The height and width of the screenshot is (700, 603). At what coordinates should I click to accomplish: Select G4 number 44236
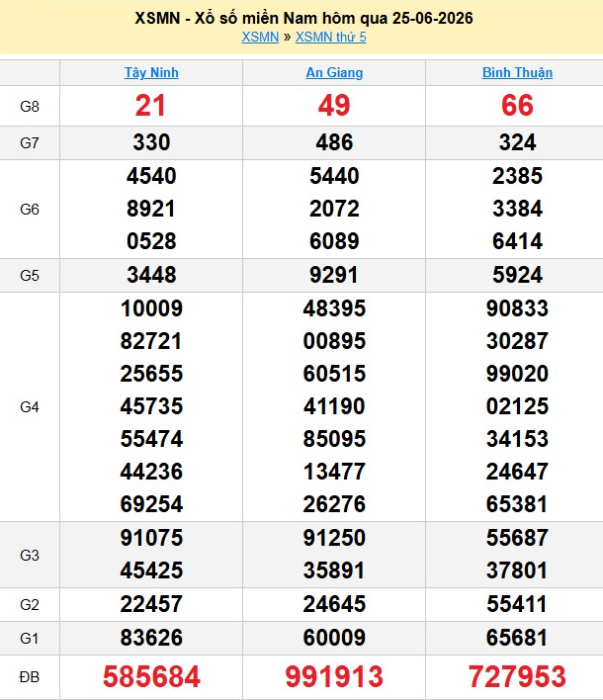pyautogui.click(x=151, y=472)
